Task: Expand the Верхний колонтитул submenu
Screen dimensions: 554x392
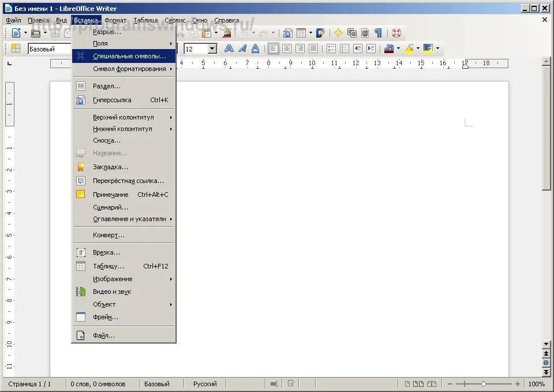Action: [123, 117]
